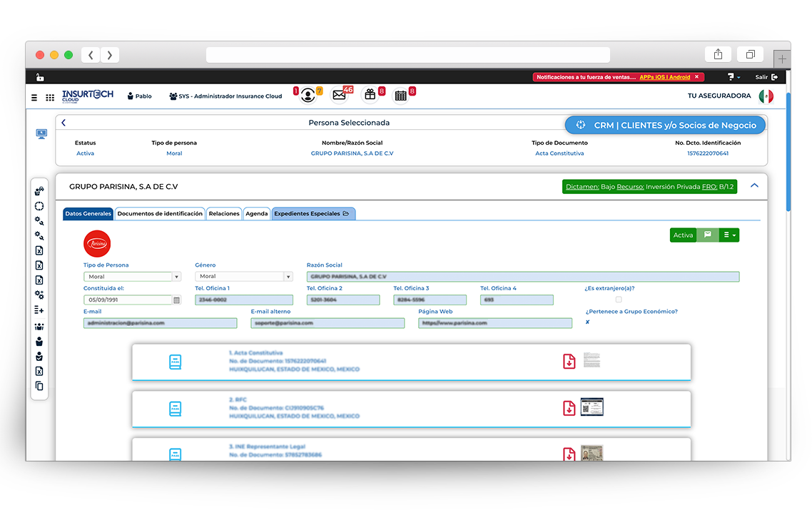Click the top sidebar icon above the dashed circle

point(39,191)
